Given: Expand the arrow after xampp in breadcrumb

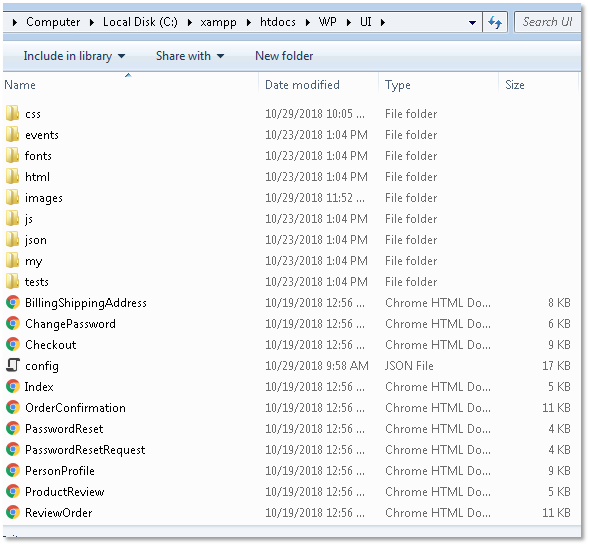Looking at the screenshot, I should pyautogui.click(x=249, y=23).
